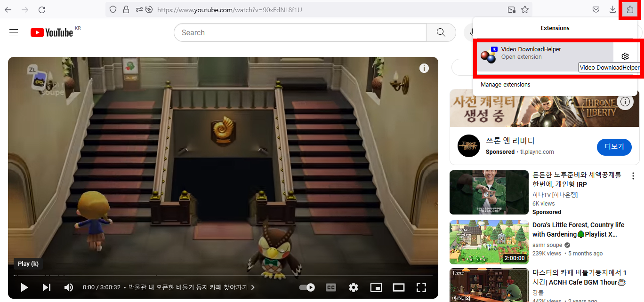Open the player settings gear
644x302 pixels.
tap(354, 287)
